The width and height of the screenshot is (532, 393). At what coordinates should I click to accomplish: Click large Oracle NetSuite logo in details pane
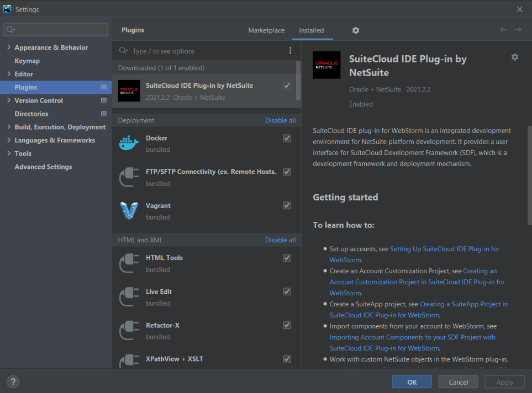(x=326, y=65)
